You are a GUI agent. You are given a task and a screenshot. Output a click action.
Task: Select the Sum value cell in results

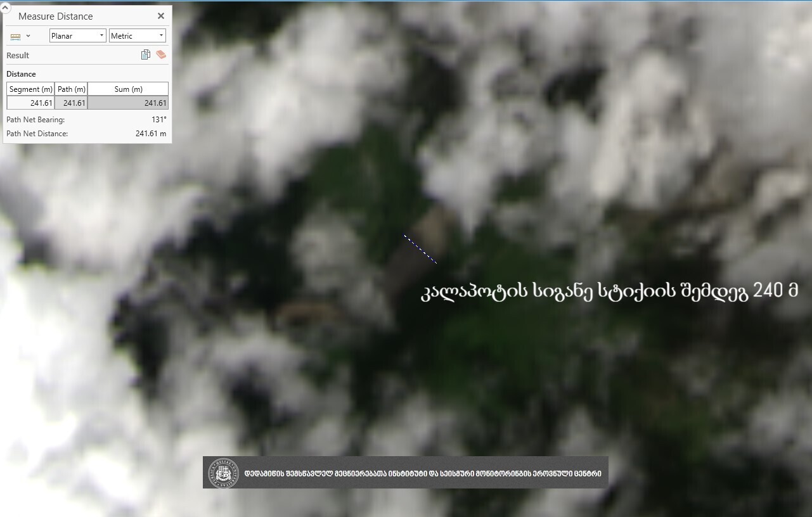128,103
